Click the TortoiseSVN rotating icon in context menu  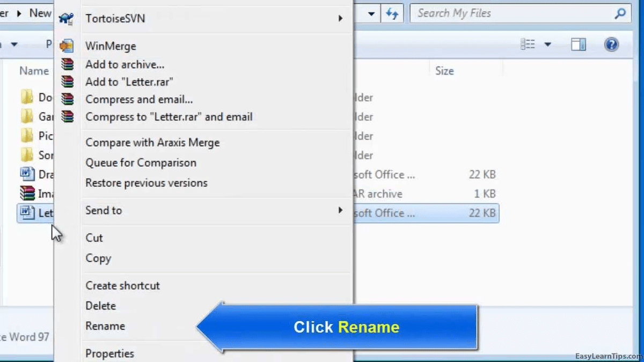[x=67, y=18]
